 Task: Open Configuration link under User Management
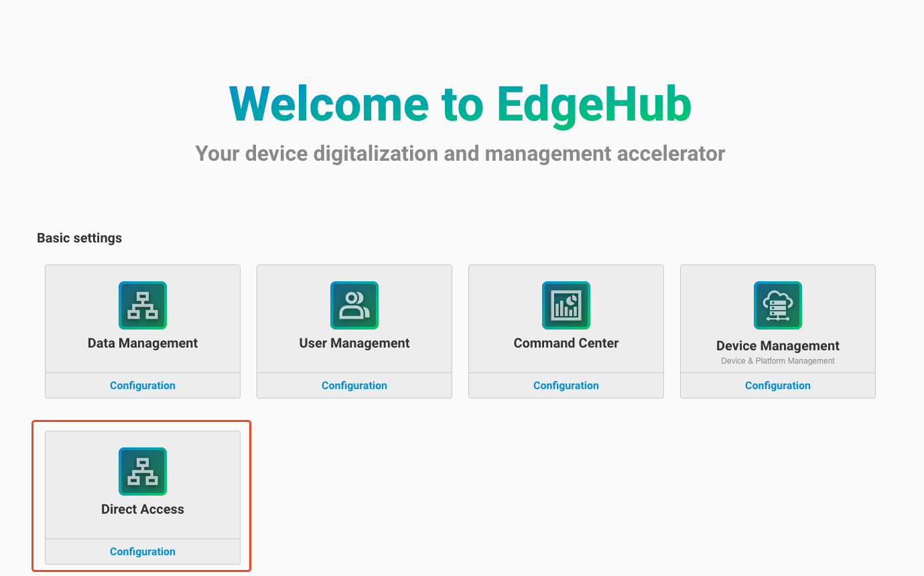click(x=354, y=386)
